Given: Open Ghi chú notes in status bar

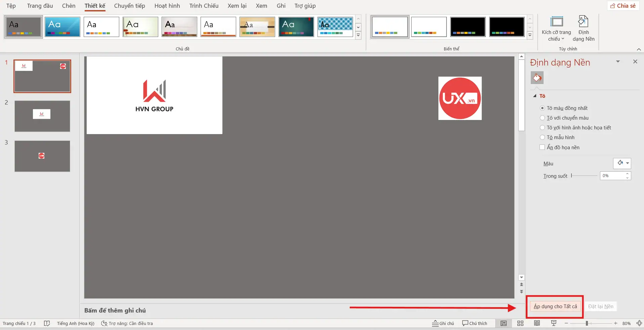Looking at the screenshot, I should (x=443, y=323).
